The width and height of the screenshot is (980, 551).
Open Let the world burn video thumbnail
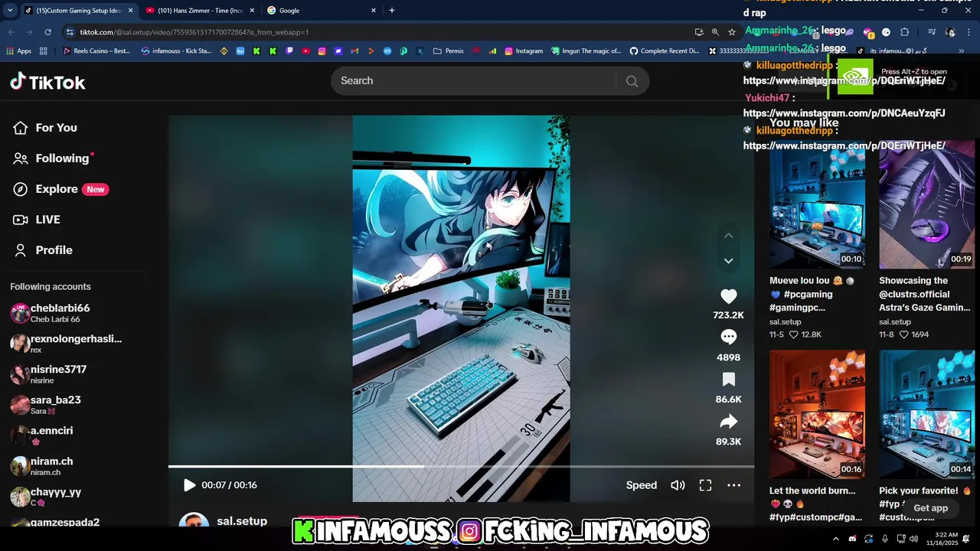(817, 414)
